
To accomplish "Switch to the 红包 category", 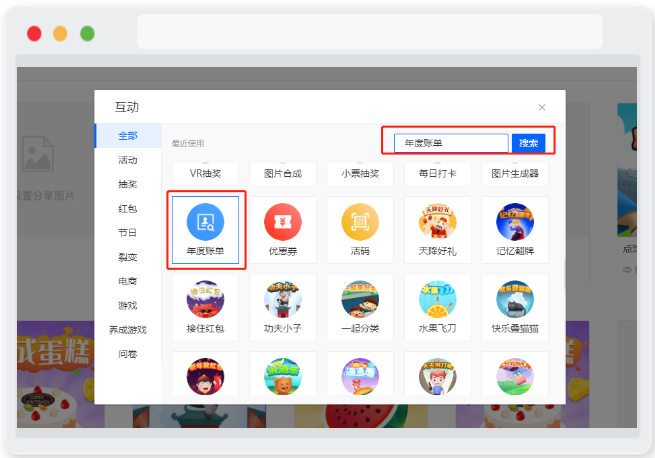I will pyautogui.click(x=128, y=209).
